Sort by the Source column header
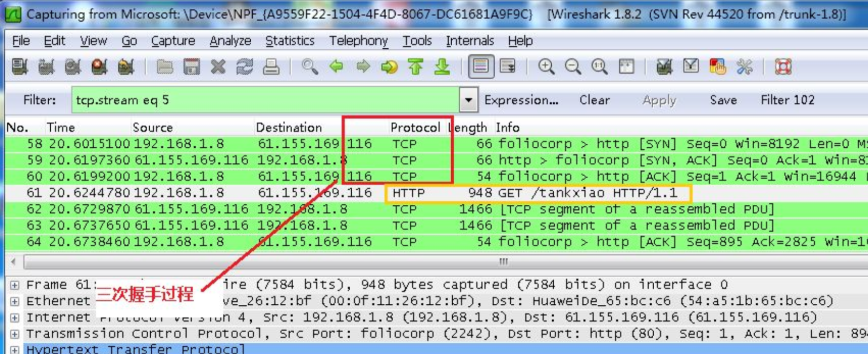The image size is (868, 354). (153, 128)
